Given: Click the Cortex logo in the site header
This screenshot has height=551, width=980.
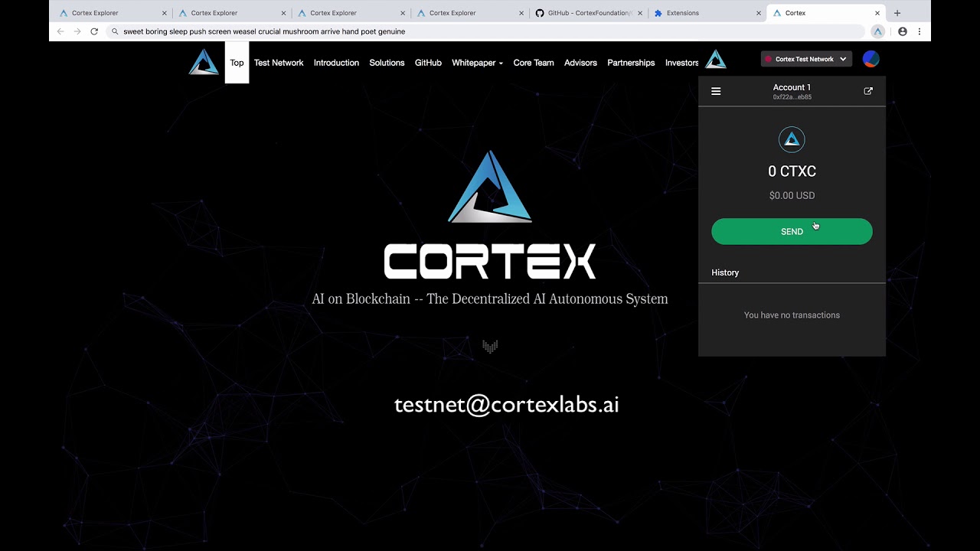Looking at the screenshot, I should 204,62.
